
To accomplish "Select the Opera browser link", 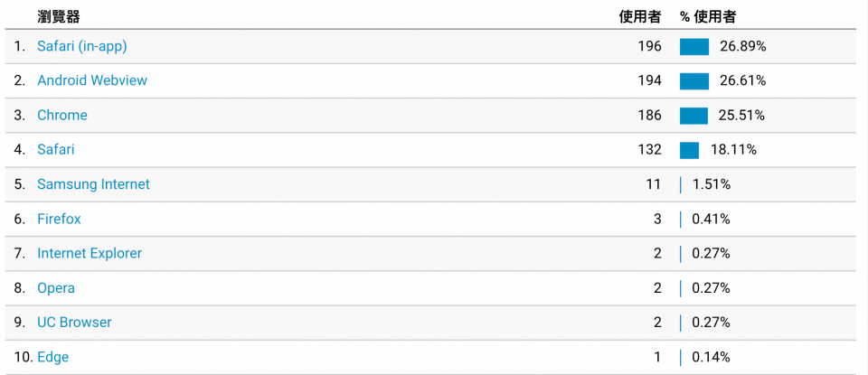I will click(x=56, y=288).
